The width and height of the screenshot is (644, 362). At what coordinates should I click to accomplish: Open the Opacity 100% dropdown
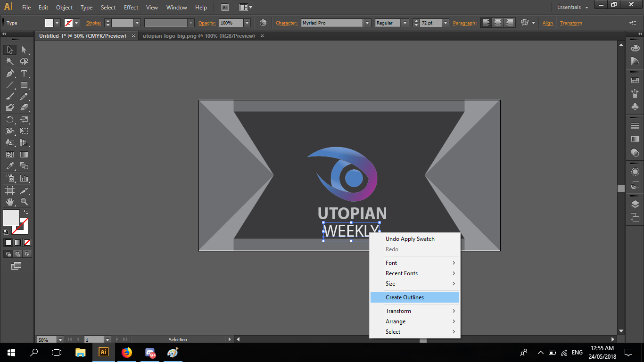point(247,23)
